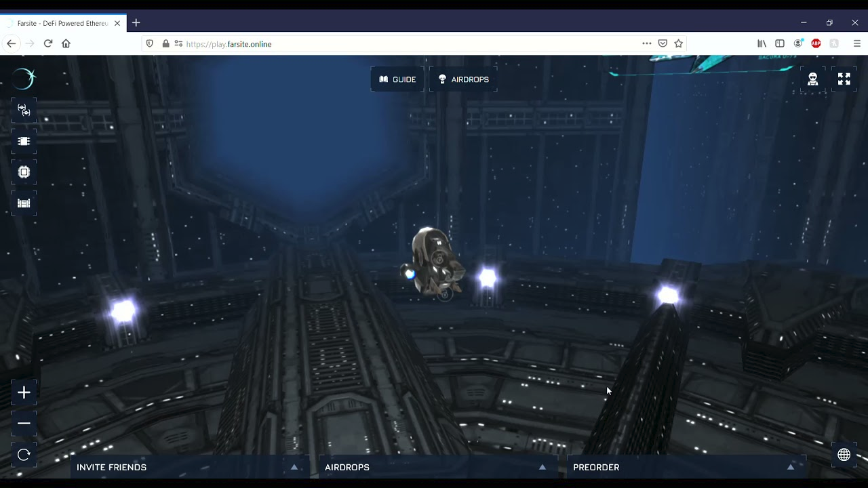Zoom in with the plus button
This screenshot has width=868, height=488.
point(24,392)
